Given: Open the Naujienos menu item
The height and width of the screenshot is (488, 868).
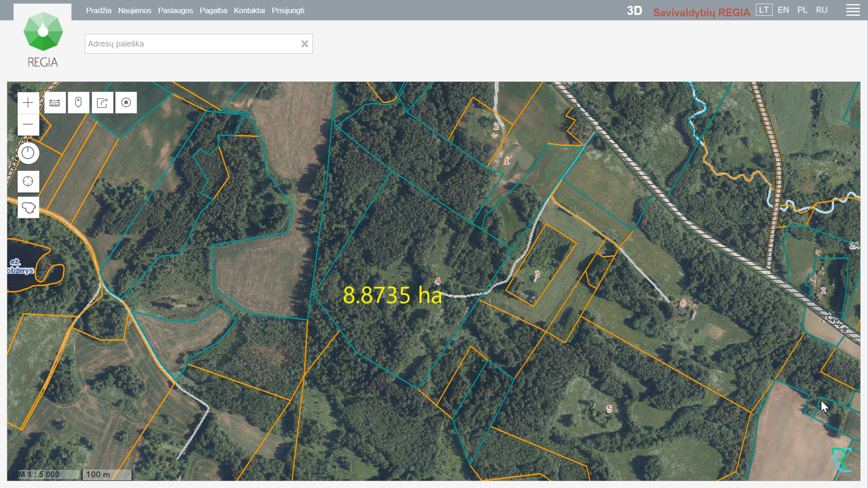Looking at the screenshot, I should coord(135,10).
